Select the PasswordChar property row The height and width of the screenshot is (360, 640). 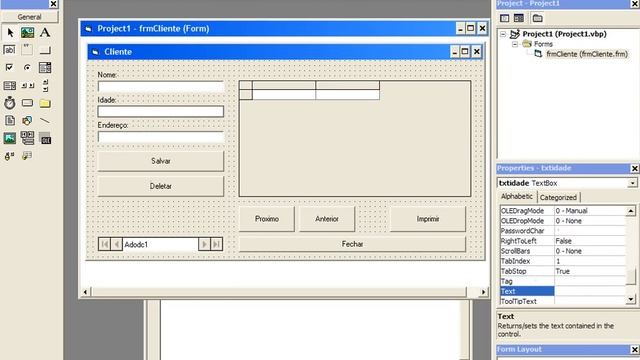tap(563, 231)
